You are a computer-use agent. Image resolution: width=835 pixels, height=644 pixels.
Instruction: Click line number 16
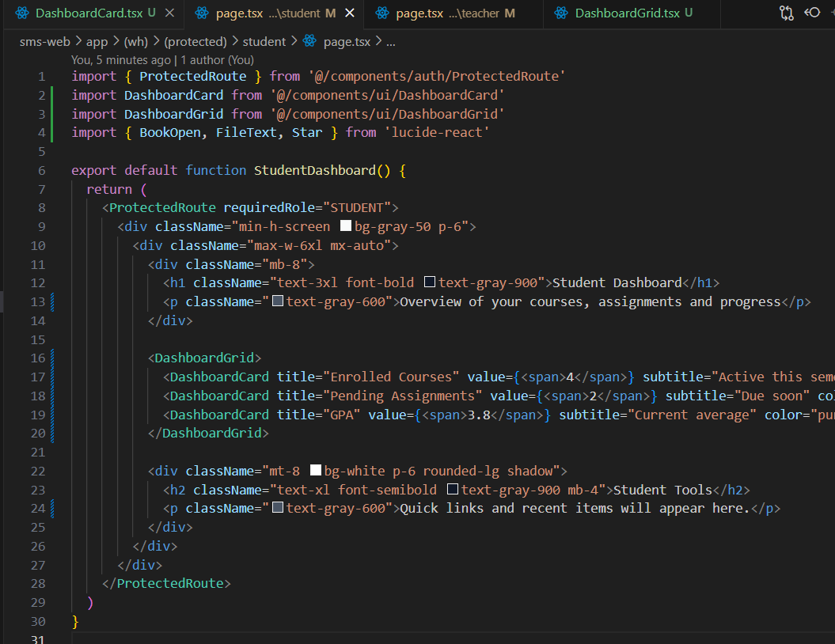(38, 358)
